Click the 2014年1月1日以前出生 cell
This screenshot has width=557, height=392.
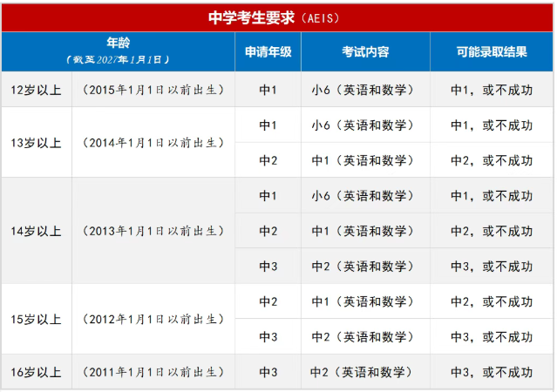(153, 143)
